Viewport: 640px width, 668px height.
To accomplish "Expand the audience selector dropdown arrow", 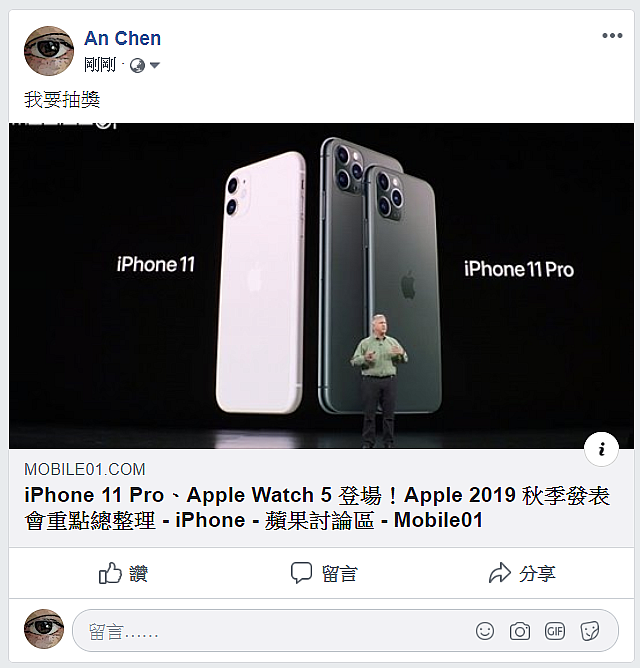I will [x=155, y=66].
